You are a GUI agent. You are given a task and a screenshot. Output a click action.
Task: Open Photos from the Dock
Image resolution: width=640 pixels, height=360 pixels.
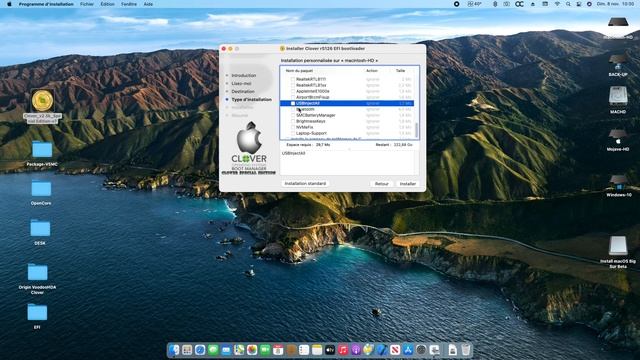(x=252, y=350)
